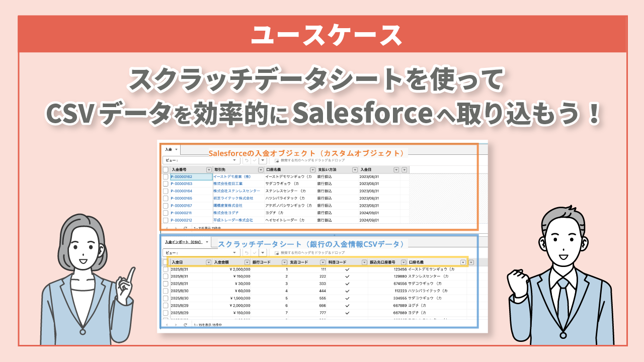Open the filter icon on the upper 口座名義 column
The image size is (644, 362).
(312, 170)
